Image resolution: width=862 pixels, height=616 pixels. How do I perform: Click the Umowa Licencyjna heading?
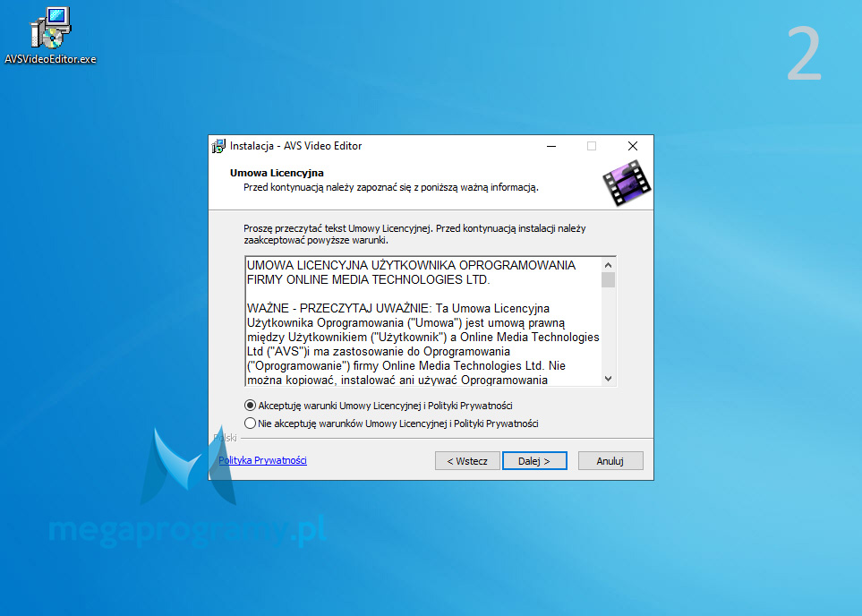(277, 173)
